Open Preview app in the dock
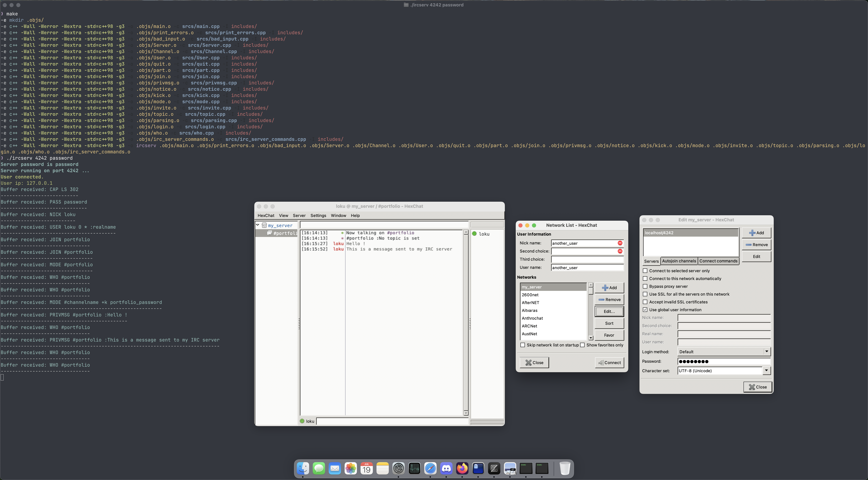This screenshot has height=480, width=868. [510, 468]
